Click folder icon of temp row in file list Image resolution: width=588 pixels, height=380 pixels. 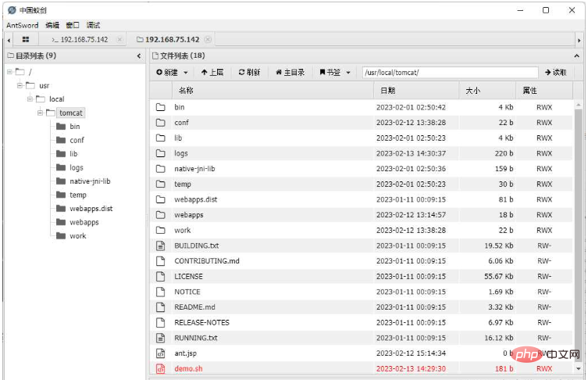(x=161, y=184)
